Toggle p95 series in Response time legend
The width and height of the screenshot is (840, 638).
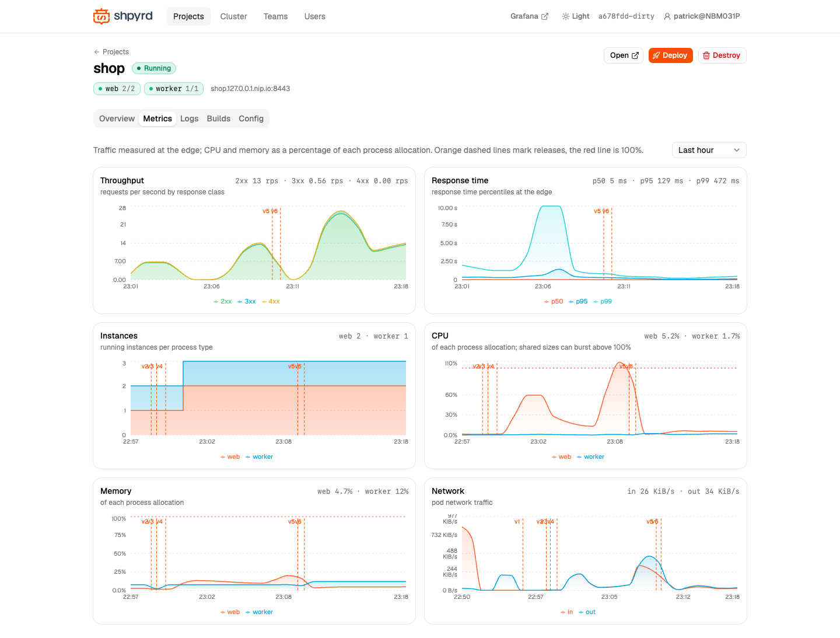[578, 302]
